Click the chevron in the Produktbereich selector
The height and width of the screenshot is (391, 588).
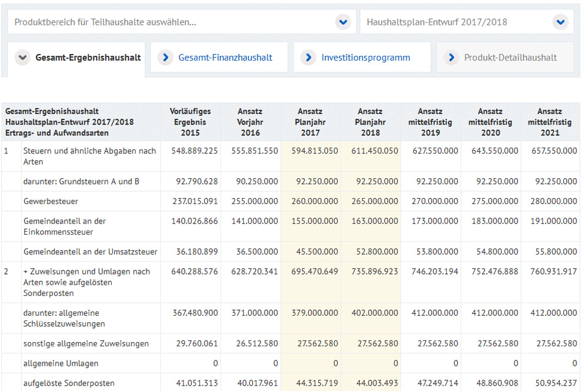(342, 21)
